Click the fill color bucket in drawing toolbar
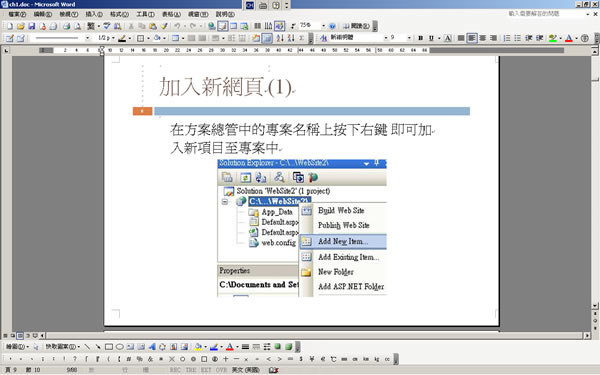600x375 pixels. pyautogui.click(x=198, y=347)
